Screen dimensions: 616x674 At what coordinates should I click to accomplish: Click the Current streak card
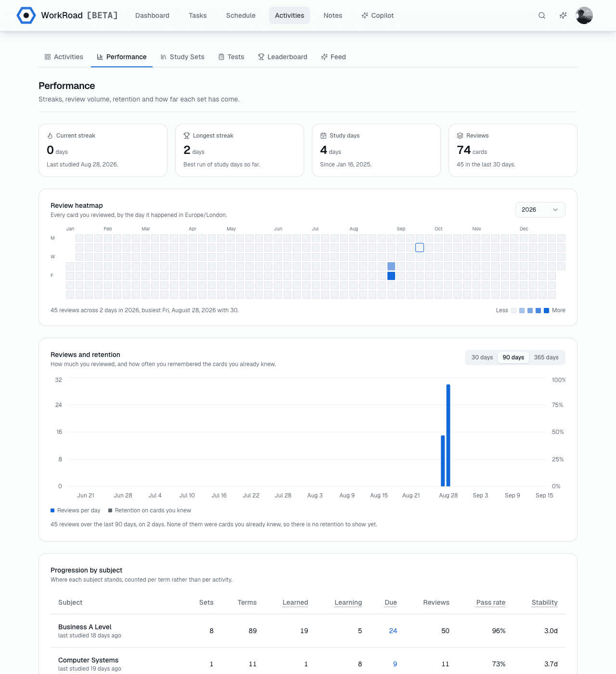103,150
